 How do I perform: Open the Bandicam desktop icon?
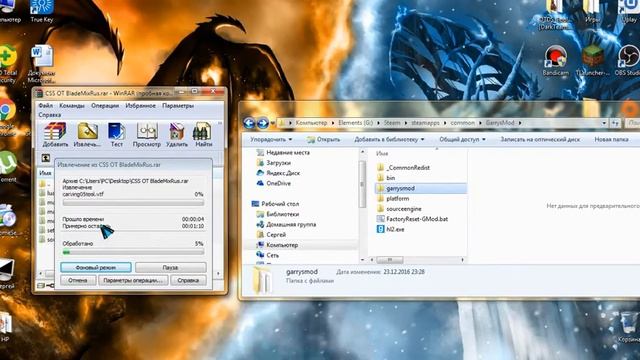[555, 60]
